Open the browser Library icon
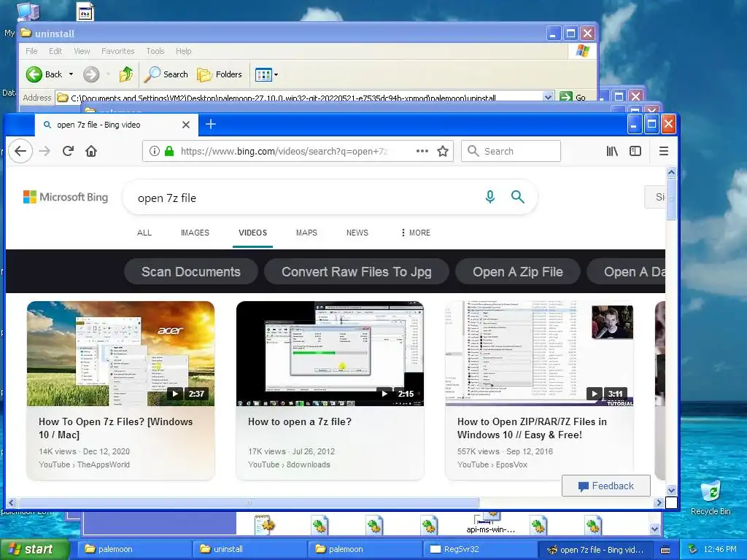This screenshot has height=560, width=747. (x=612, y=152)
